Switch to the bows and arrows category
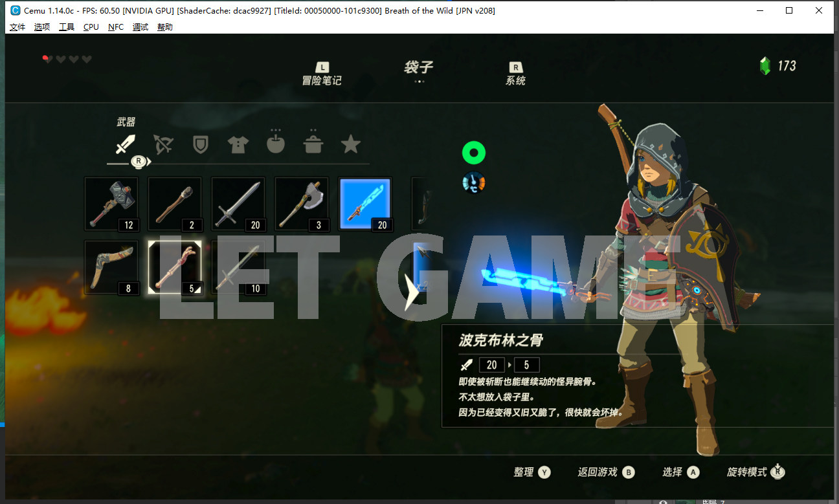Viewport: 839px width, 504px height. point(163,144)
